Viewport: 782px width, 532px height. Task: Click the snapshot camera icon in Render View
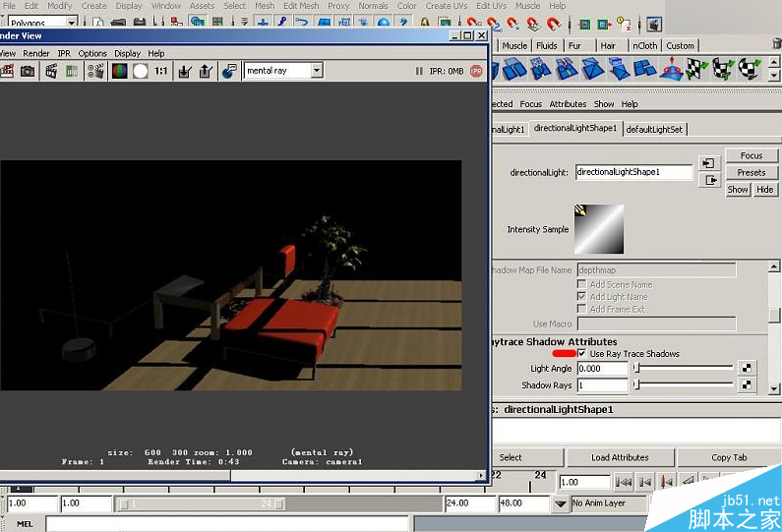pyautogui.click(x=28, y=71)
